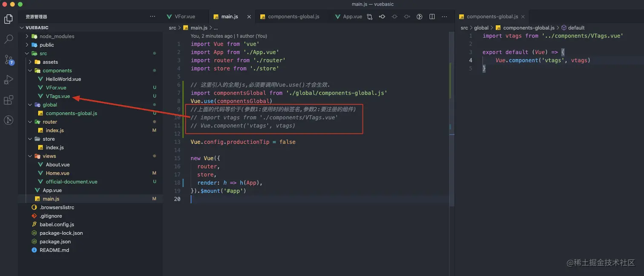
Task: Click Vue.component('vtags', vtags) in right editor
Action: click(543, 60)
